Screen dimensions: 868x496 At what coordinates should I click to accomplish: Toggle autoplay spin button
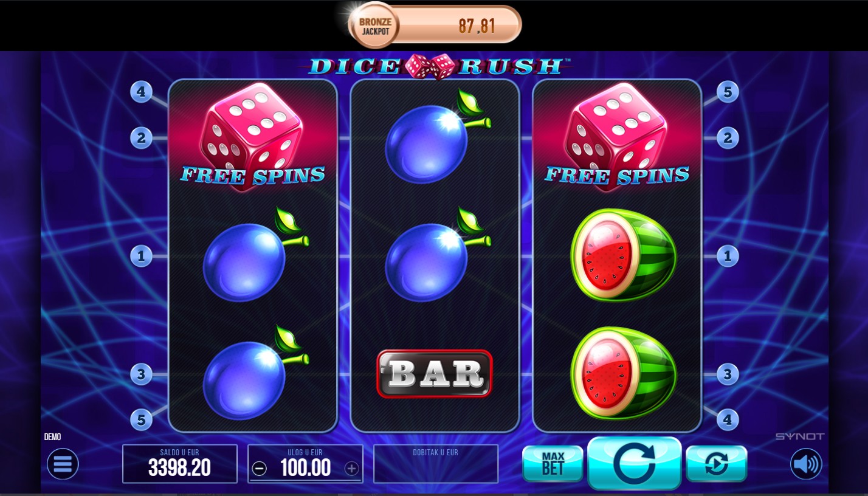pyautogui.click(x=716, y=464)
